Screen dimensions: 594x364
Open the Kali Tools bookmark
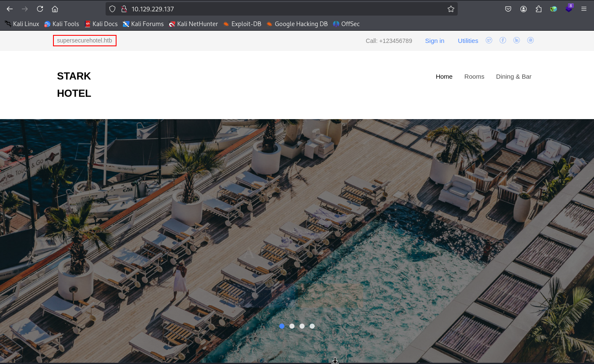(x=61, y=24)
